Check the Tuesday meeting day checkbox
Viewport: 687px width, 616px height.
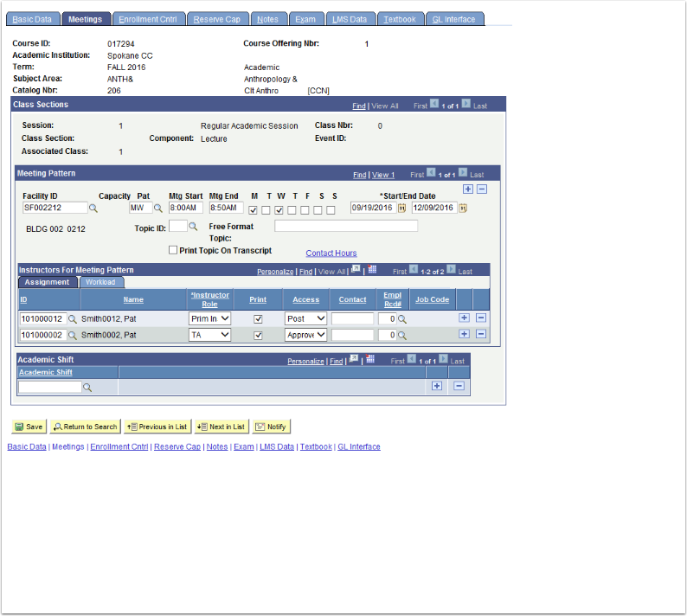tap(266, 210)
